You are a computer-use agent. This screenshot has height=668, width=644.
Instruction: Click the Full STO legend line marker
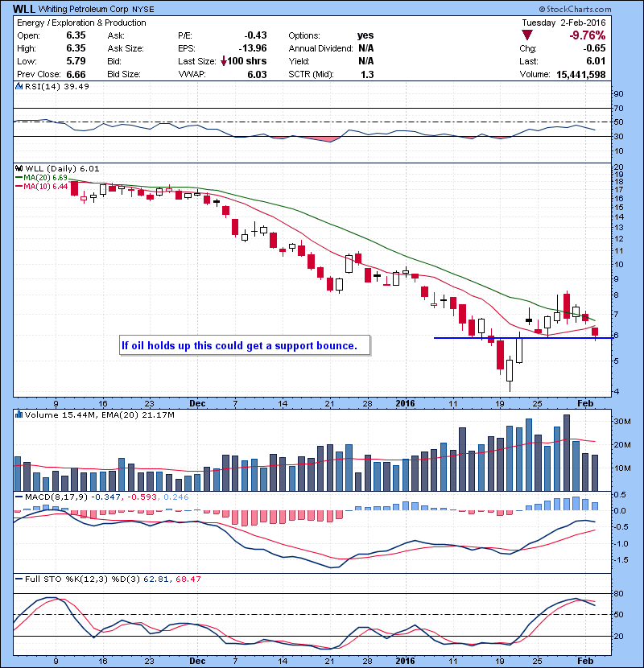point(19,579)
